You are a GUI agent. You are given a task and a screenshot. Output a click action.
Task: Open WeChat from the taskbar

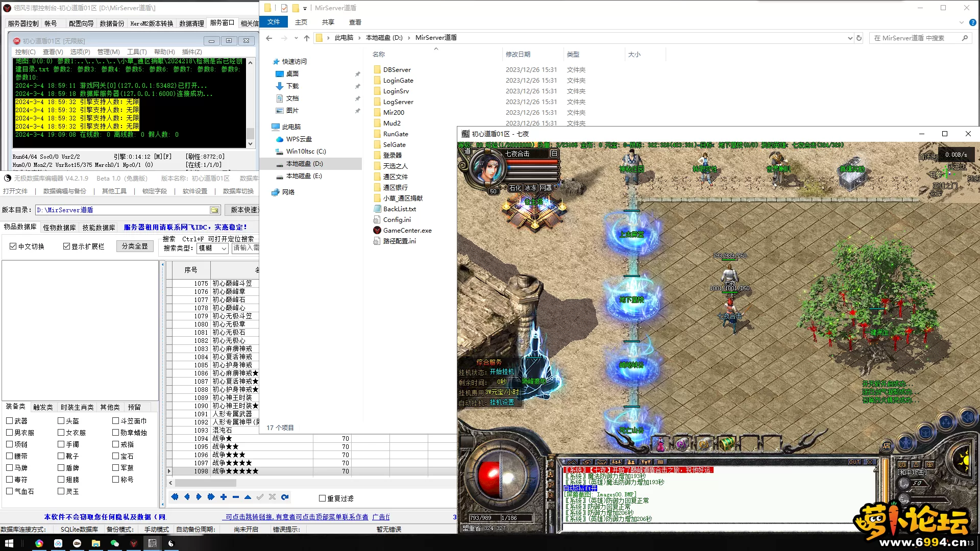click(114, 543)
